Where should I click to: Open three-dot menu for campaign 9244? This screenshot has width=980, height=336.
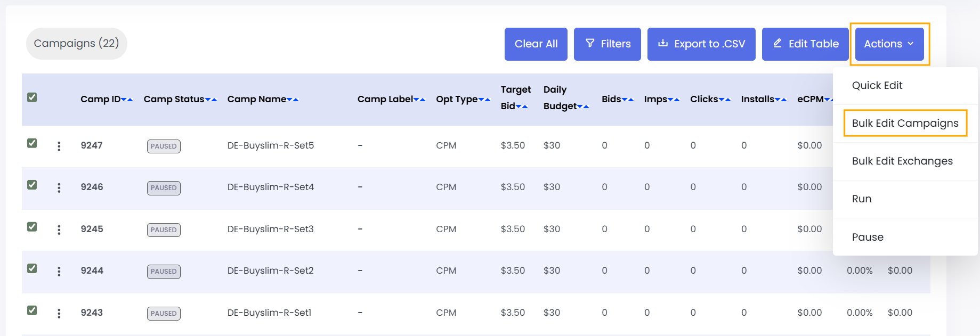pyautogui.click(x=59, y=271)
